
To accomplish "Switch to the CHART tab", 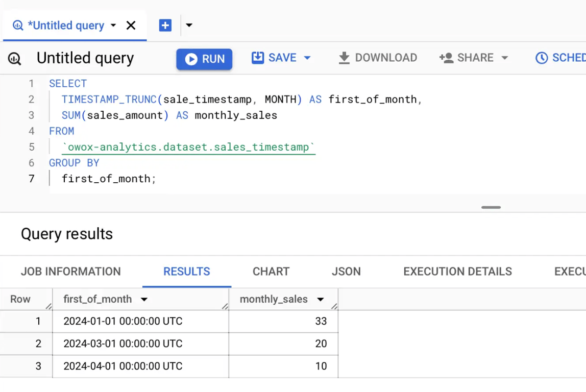I will pyautogui.click(x=272, y=272).
